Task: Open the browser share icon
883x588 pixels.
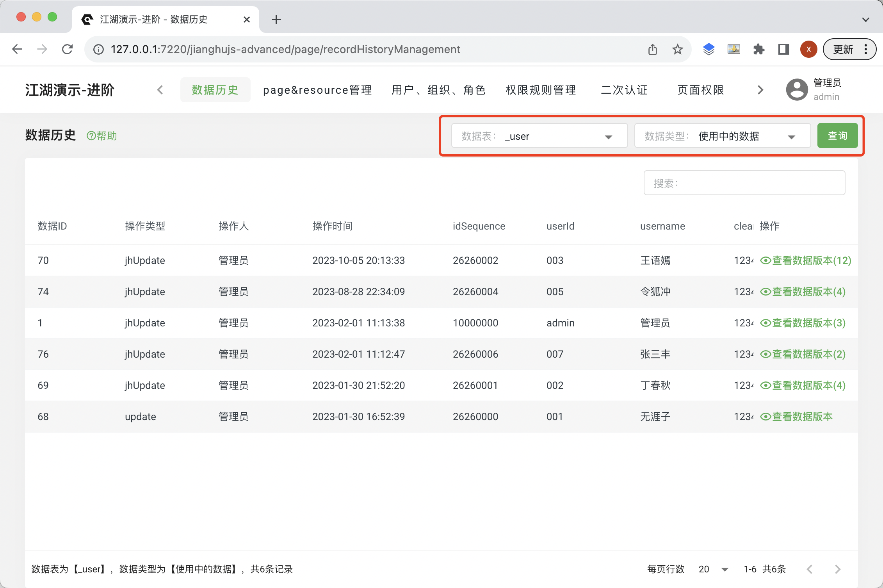Action: pos(653,49)
